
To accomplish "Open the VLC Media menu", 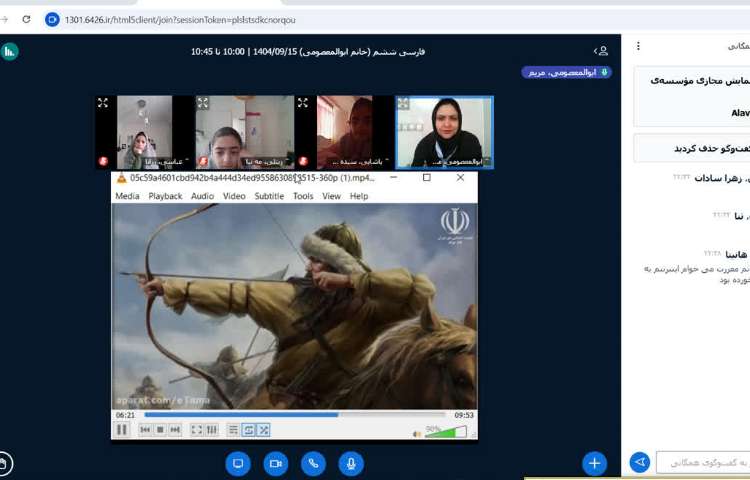I will [127, 196].
